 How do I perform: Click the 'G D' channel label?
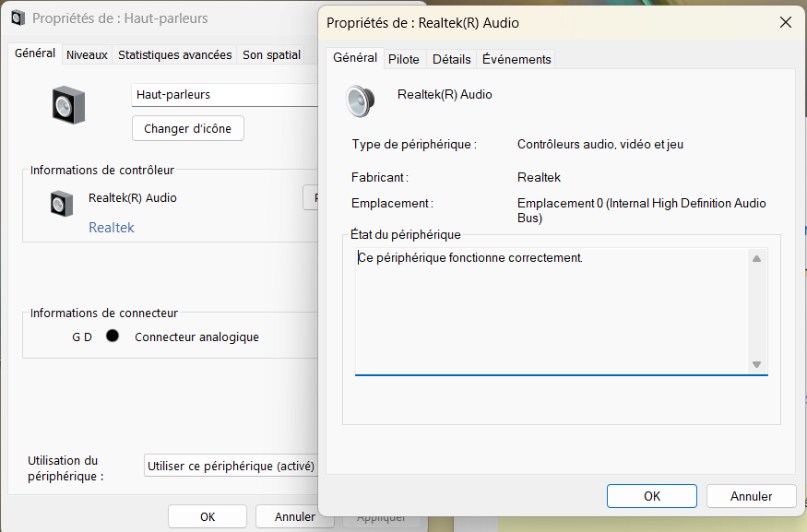tap(82, 337)
